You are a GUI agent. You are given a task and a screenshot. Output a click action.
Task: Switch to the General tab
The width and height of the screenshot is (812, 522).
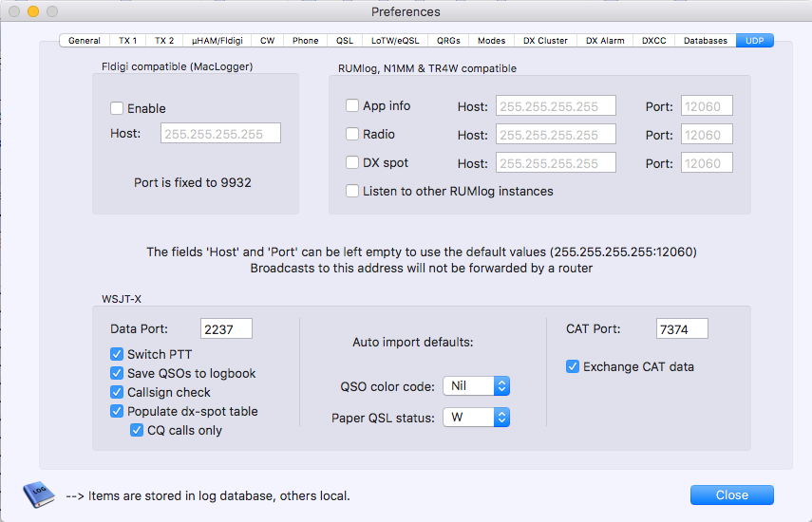(x=85, y=41)
